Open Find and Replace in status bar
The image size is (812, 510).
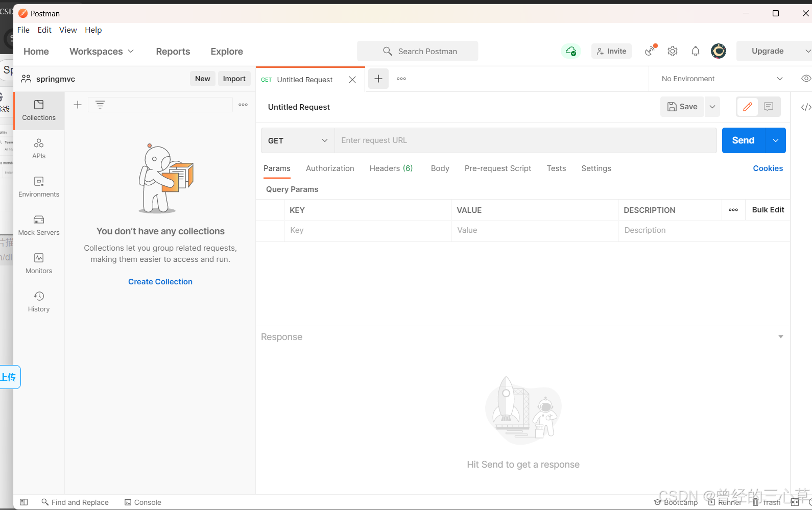pyautogui.click(x=75, y=502)
